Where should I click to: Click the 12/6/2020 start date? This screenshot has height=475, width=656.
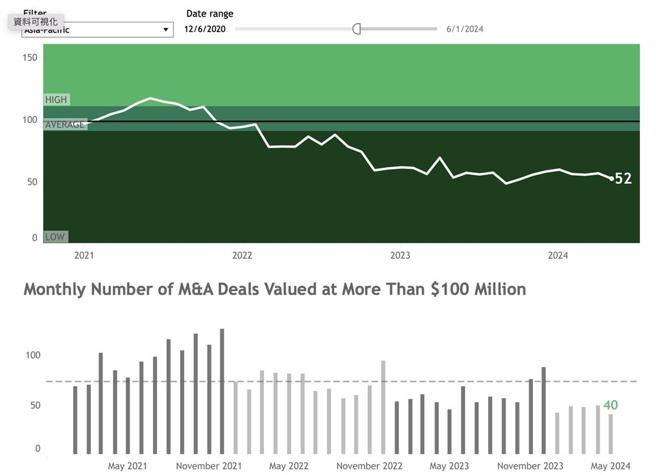point(203,29)
